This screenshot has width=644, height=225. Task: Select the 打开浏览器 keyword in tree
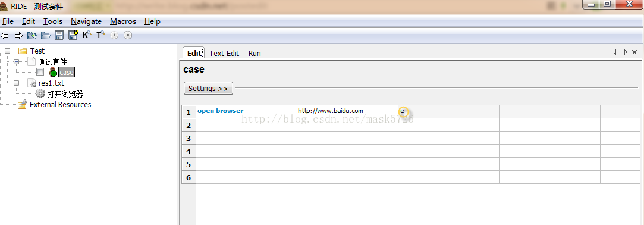tap(65, 94)
